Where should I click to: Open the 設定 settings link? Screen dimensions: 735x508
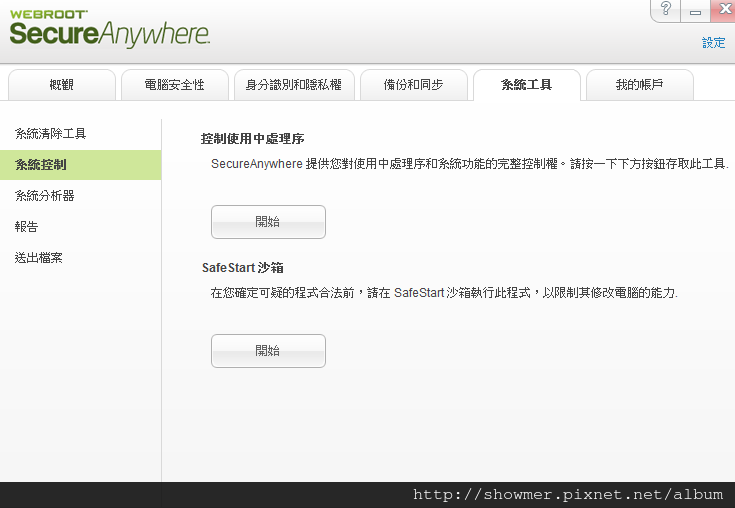point(713,43)
